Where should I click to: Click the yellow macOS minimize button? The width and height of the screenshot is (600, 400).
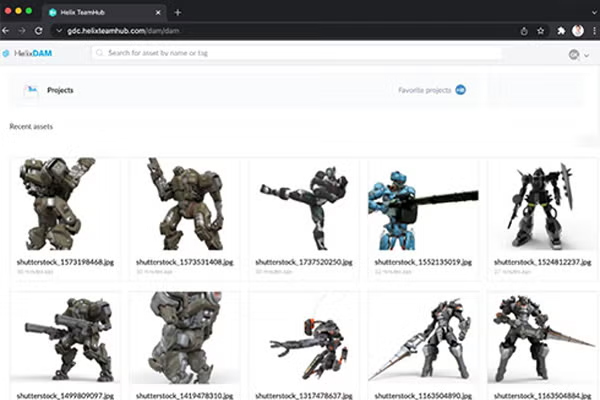point(18,11)
